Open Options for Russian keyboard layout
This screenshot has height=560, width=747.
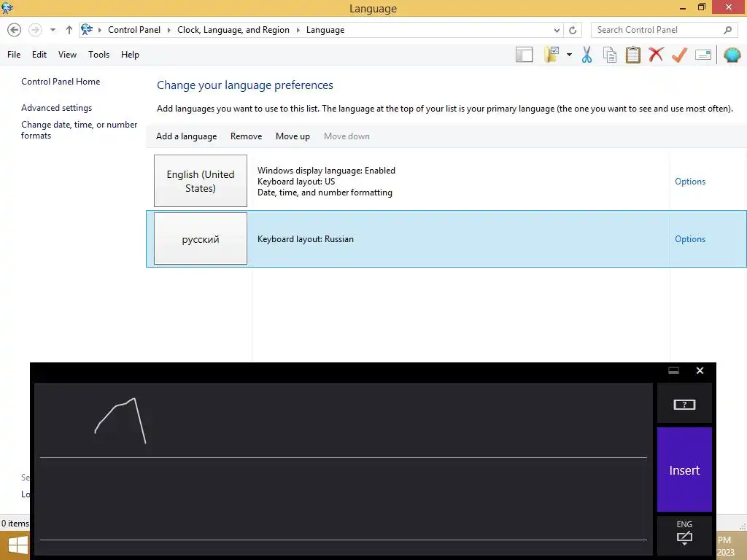(x=690, y=239)
